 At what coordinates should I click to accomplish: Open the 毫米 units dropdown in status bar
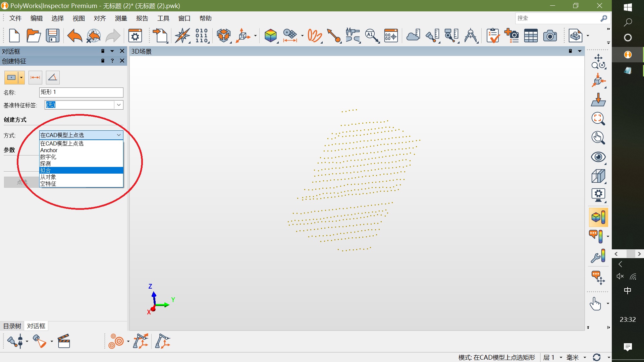click(585, 357)
